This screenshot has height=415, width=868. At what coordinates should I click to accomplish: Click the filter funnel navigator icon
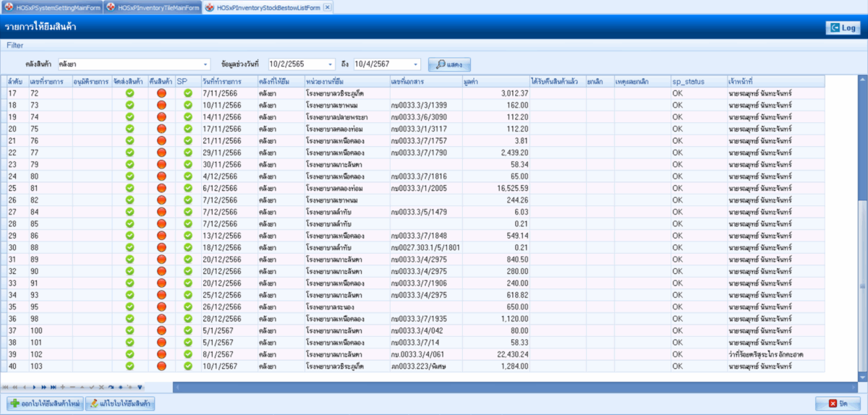(x=140, y=388)
